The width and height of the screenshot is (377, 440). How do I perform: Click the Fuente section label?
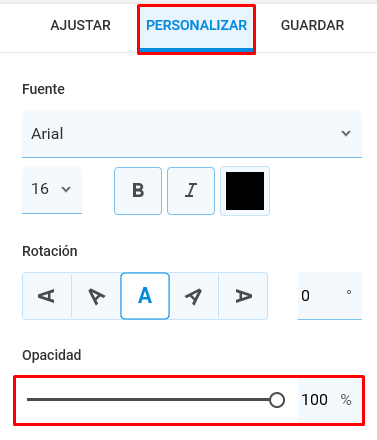[x=43, y=89]
